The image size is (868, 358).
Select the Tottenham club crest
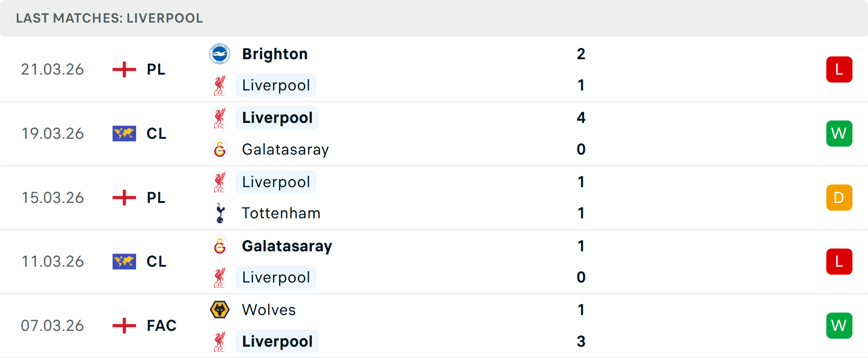[220, 213]
